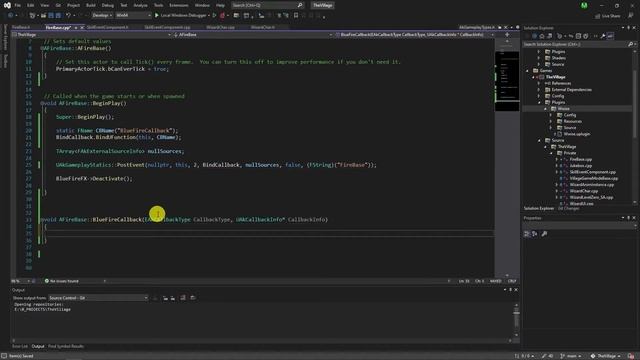
Task: Click the Properties panel alphabetical sort icon
Action: pos(534,234)
